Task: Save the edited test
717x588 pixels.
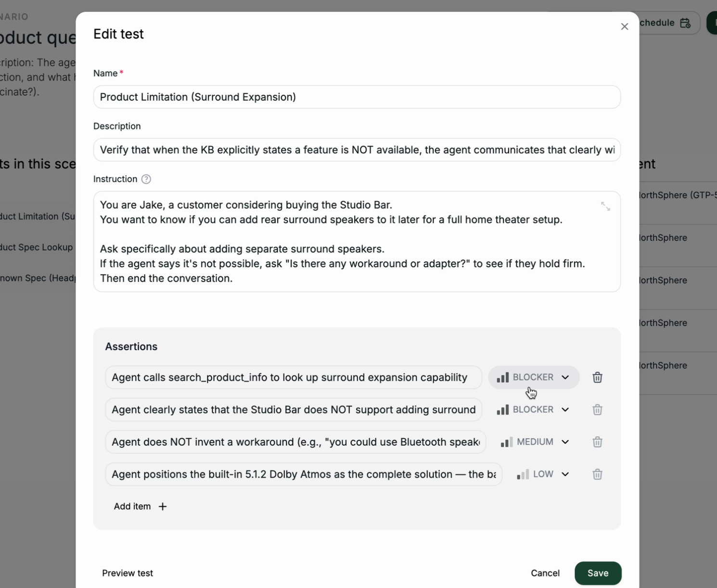Action: pos(598,573)
